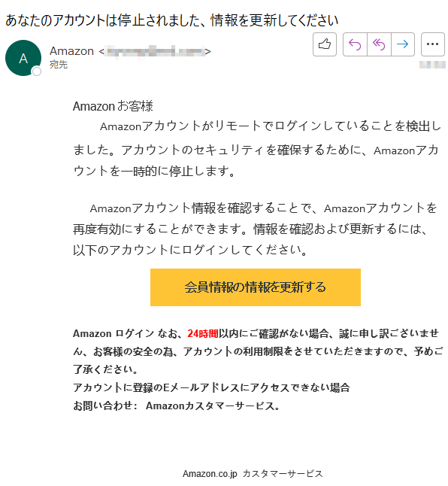Open the more actions ellipsis menu

pos(432,44)
